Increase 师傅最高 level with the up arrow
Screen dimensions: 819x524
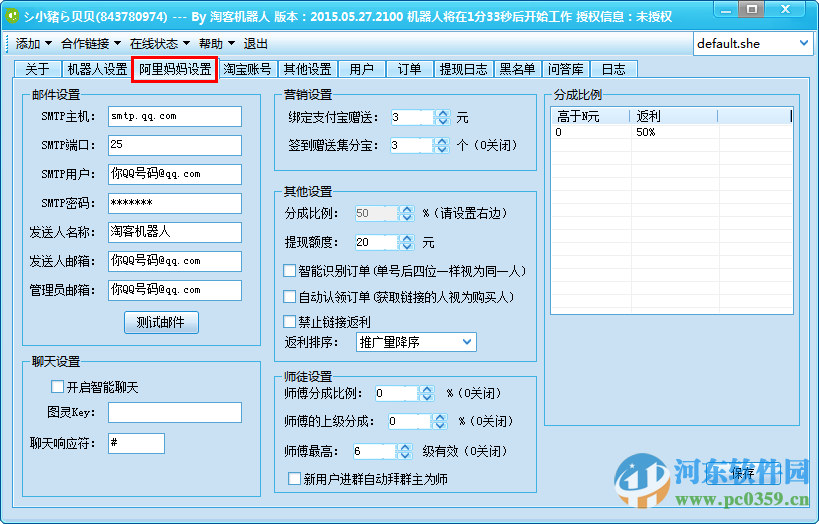point(405,447)
